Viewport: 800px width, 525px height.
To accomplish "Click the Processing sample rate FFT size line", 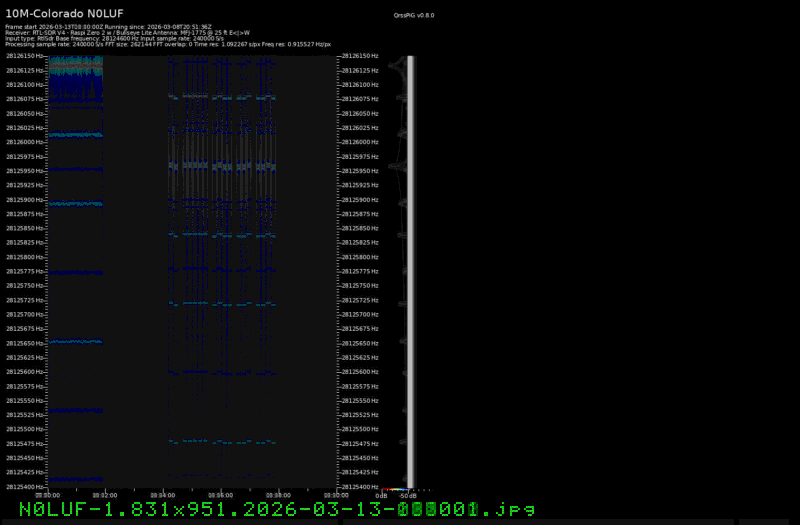I will pyautogui.click(x=168, y=44).
